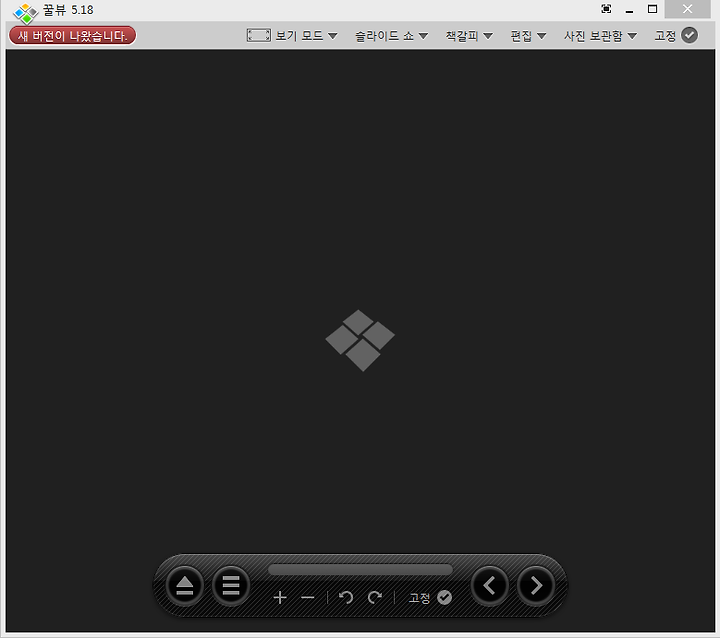Expand the 사진 보관함 menu
This screenshot has width=720, height=638.
click(x=601, y=35)
